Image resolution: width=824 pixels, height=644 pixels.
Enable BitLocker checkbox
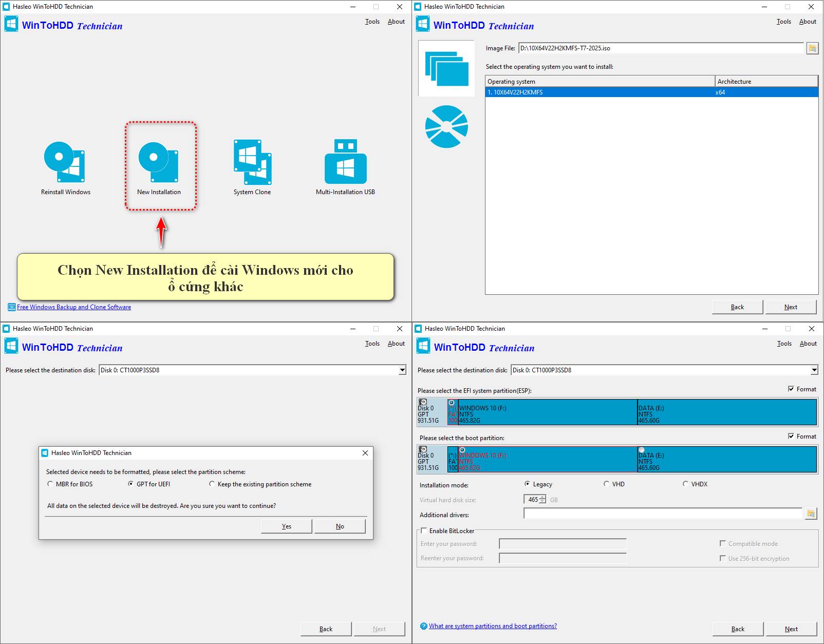tap(424, 531)
